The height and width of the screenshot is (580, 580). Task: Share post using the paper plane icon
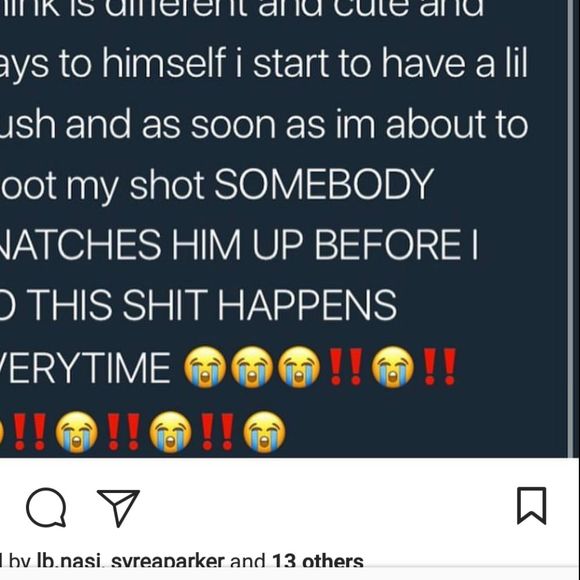pos(118,508)
